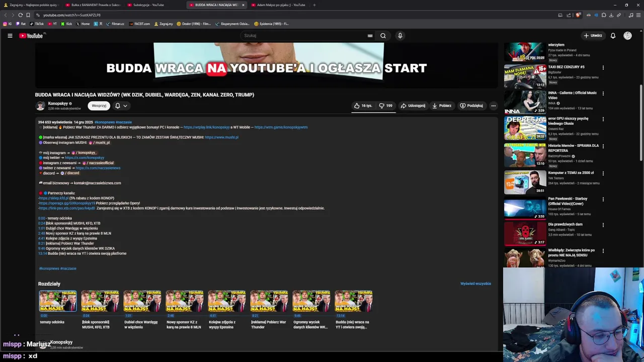This screenshot has width=644, height=362.
Task: Click the search magnifier button
Action: tap(383, 36)
